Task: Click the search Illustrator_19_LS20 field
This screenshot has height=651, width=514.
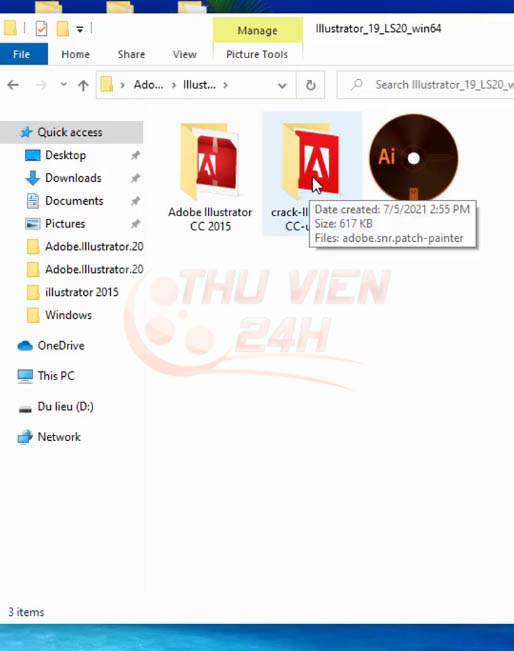Action: (426, 85)
